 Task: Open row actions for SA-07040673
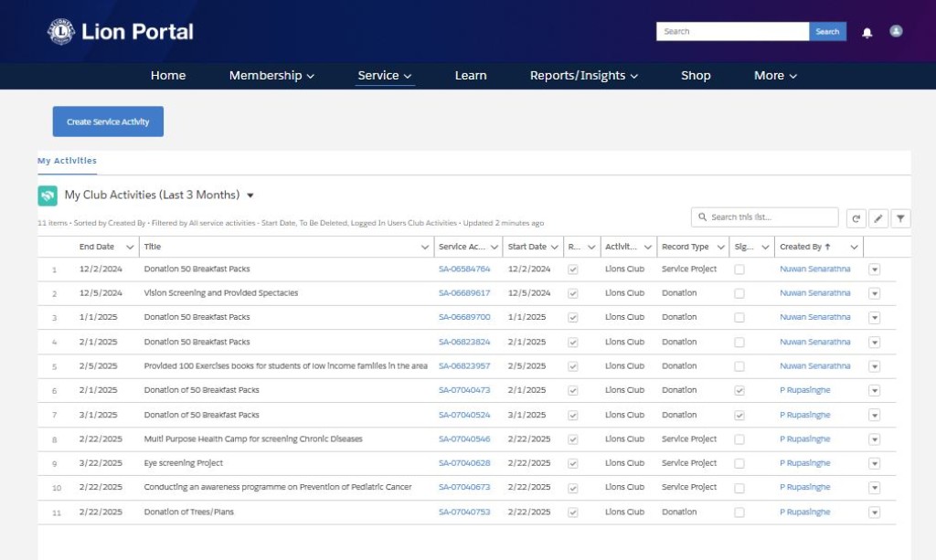click(875, 488)
